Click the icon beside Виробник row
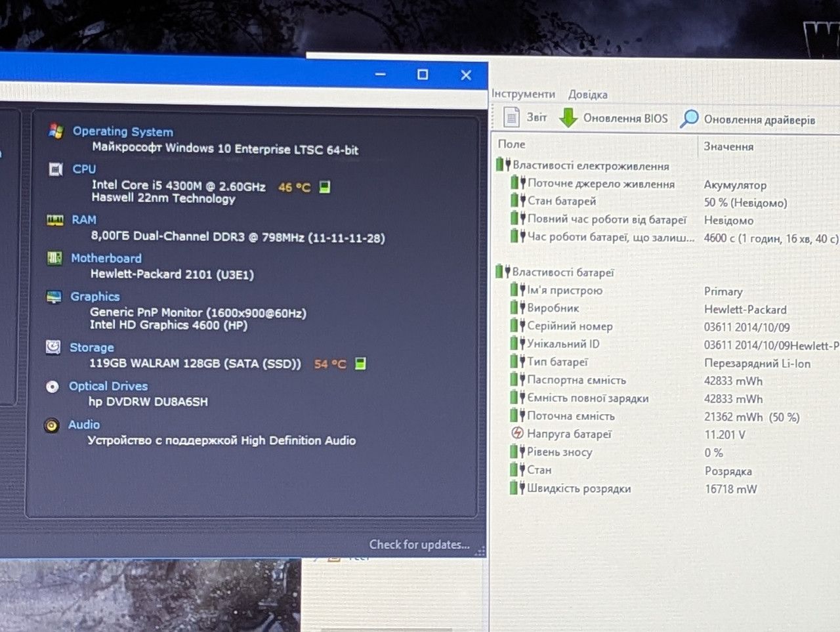This screenshot has height=632, width=840. pos(518,307)
